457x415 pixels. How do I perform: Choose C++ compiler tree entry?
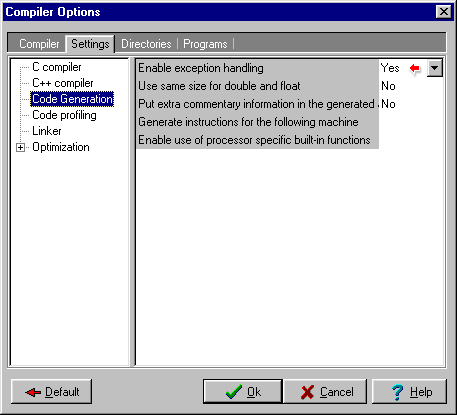63,83
